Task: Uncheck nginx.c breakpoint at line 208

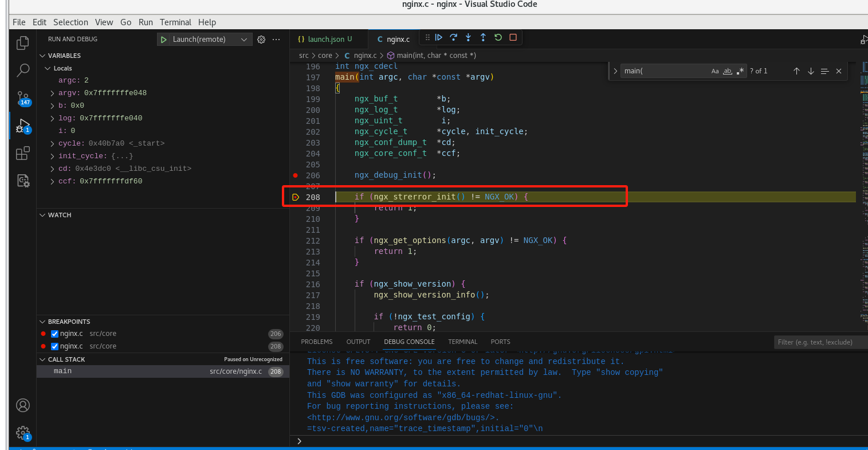Action: pyautogui.click(x=55, y=346)
